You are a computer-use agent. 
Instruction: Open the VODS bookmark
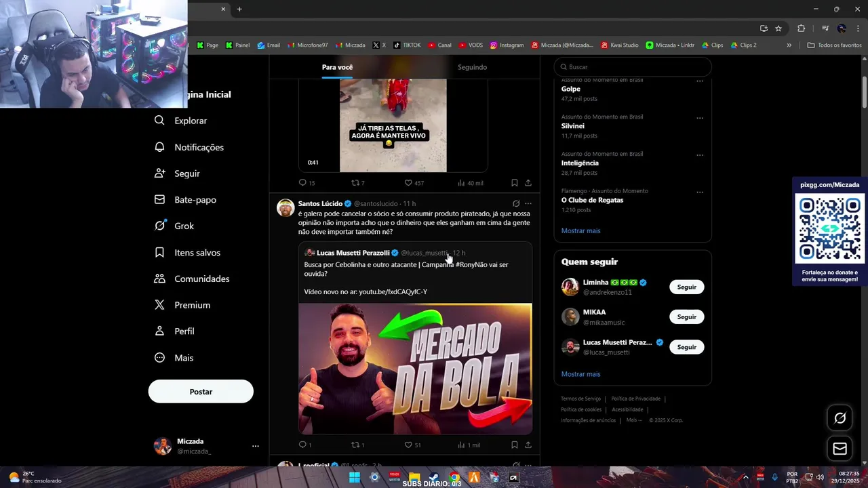tap(471, 45)
